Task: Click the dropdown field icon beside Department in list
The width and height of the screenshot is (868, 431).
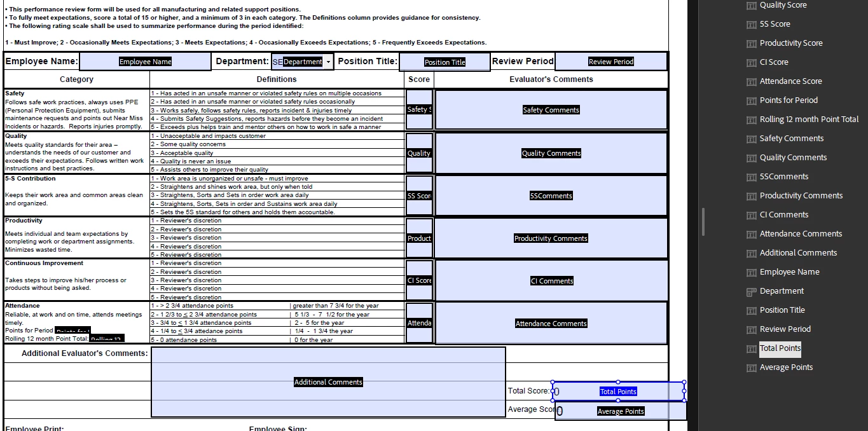Action: click(752, 291)
